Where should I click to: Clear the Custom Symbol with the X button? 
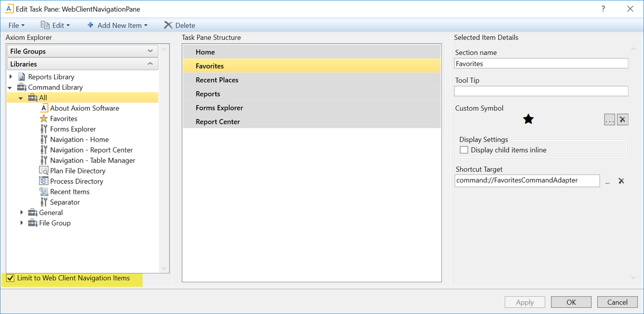click(623, 120)
